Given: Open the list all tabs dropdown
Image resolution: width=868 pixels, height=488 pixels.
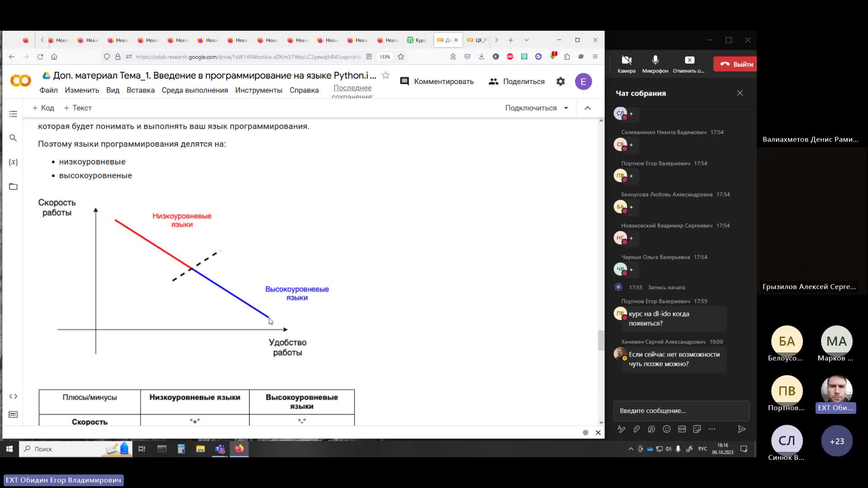Looking at the screenshot, I should pyautogui.click(x=526, y=40).
